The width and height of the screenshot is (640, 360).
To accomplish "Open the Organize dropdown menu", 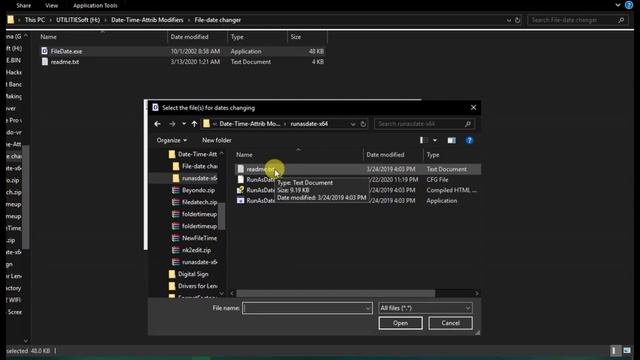I will point(172,140).
